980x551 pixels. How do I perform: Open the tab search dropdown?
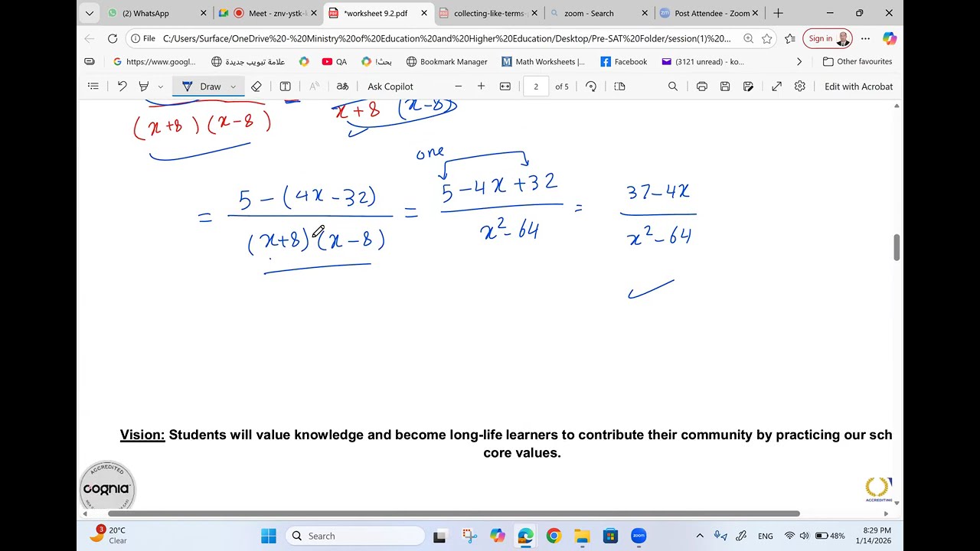[x=90, y=13]
